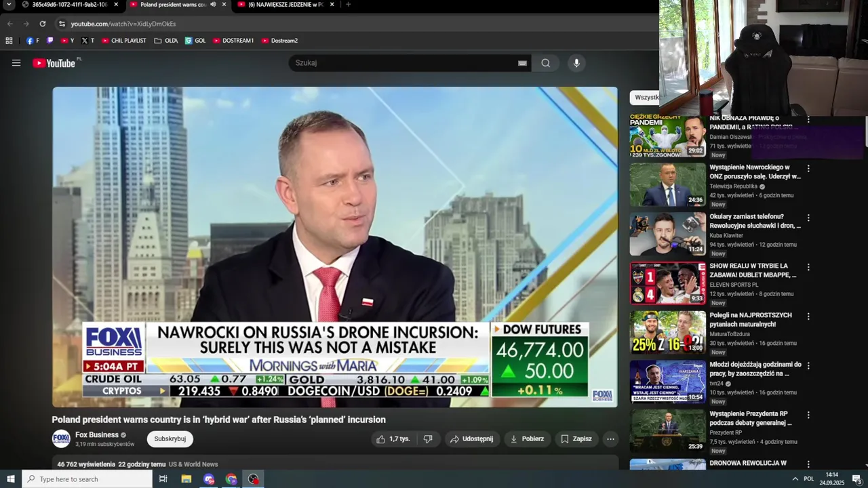Open File Explorer from taskbar
The image size is (868, 488).
pos(186,479)
